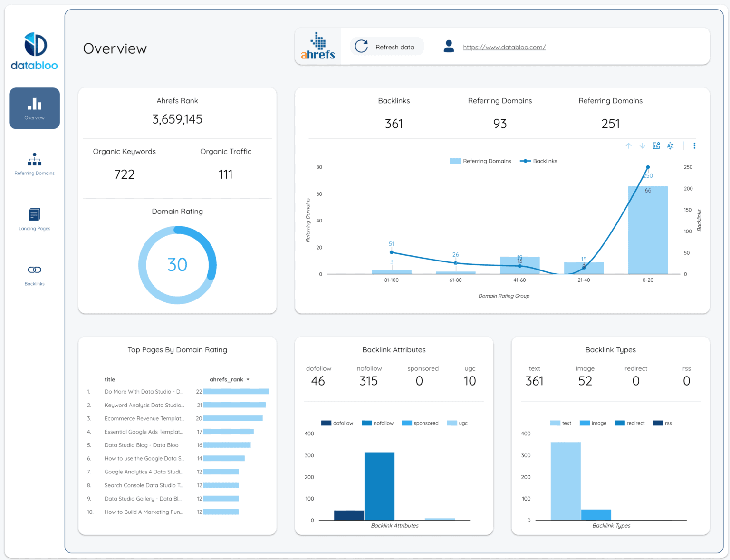Click the image count 52
This screenshot has height=560, width=730.
click(585, 381)
